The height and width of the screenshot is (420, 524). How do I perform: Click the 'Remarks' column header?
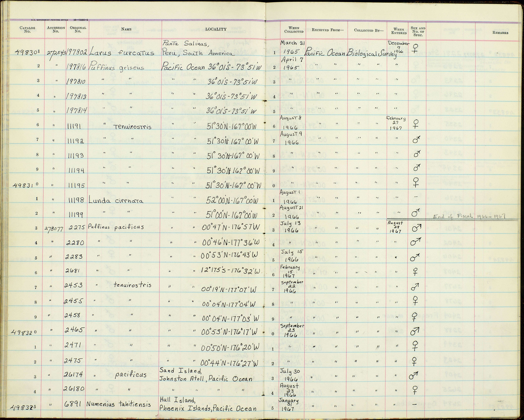(500, 33)
